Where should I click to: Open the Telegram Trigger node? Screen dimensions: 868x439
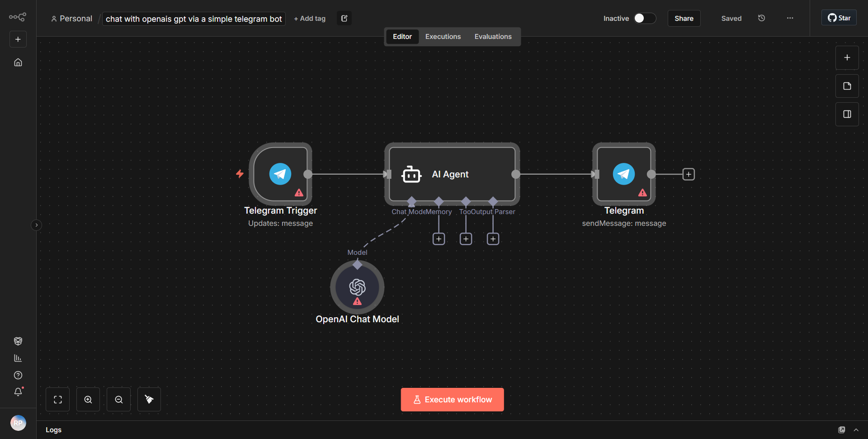[x=280, y=174]
